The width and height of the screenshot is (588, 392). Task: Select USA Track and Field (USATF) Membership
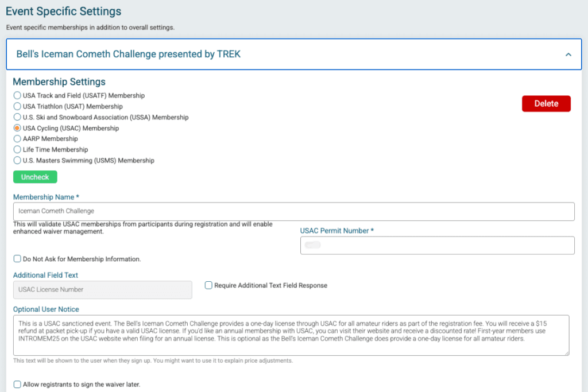pyautogui.click(x=17, y=95)
